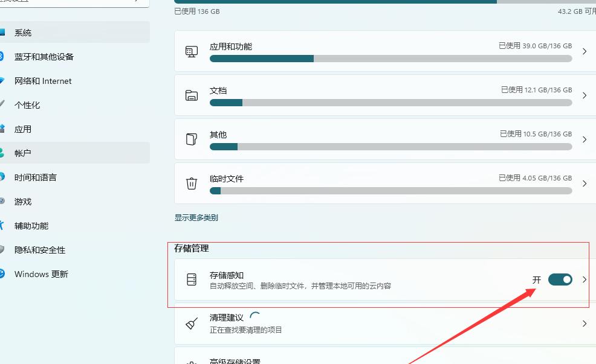Open 存储感知 detail settings
Viewport: 596px width, 364px height.
coord(584,279)
